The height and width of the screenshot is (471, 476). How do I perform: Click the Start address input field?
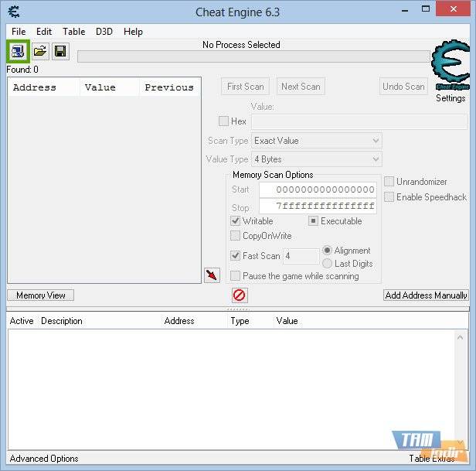click(317, 189)
